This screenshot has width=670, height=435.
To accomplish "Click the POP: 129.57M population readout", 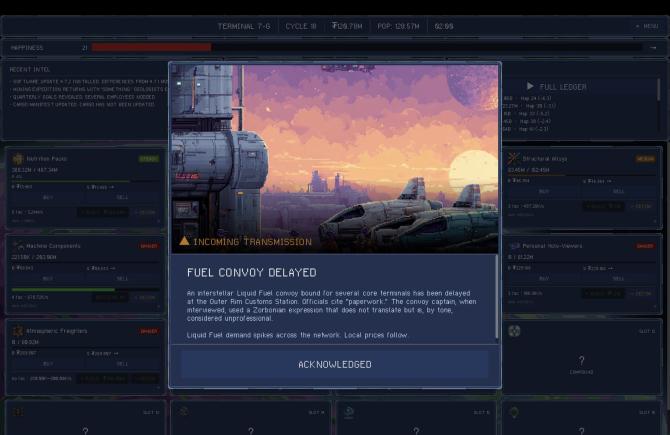I will [398, 26].
